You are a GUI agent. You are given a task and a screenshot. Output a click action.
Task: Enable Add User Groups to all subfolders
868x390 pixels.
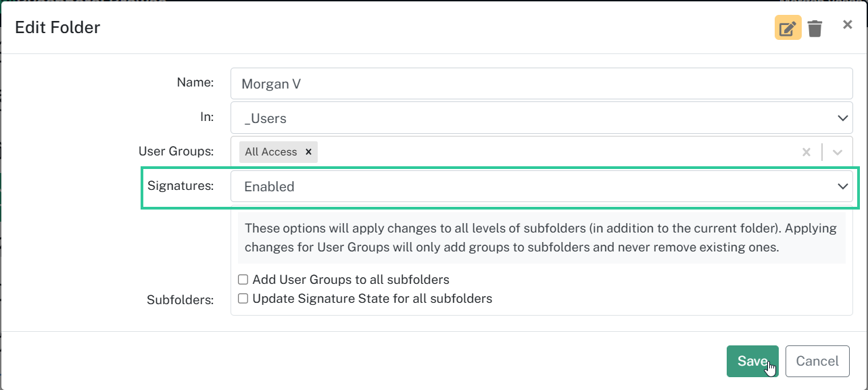pyautogui.click(x=243, y=280)
